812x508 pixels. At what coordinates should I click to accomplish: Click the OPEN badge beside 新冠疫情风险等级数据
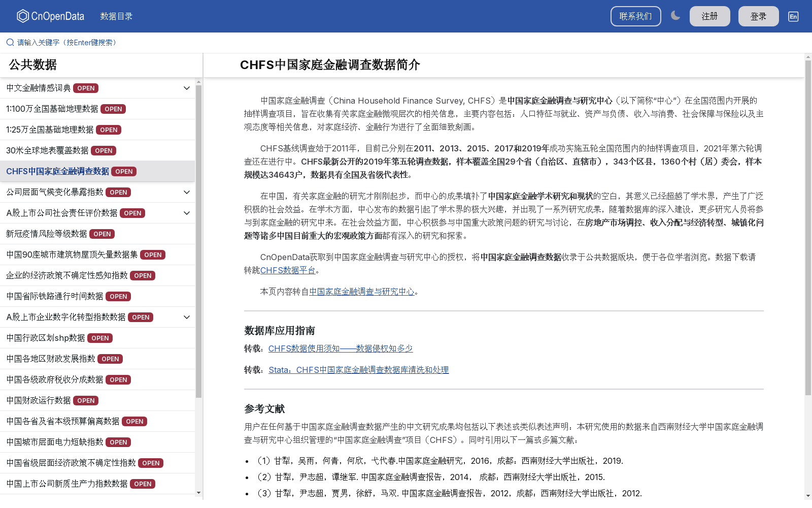coord(102,234)
